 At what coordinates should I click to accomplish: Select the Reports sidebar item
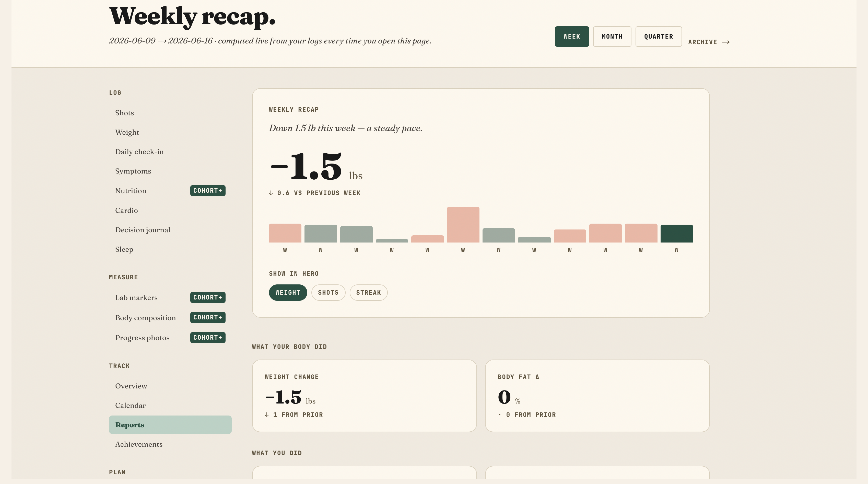click(170, 425)
